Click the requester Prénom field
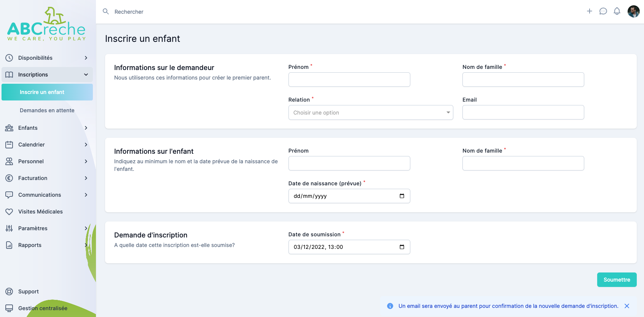Viewport: 644px width, 317px height. 349,80
